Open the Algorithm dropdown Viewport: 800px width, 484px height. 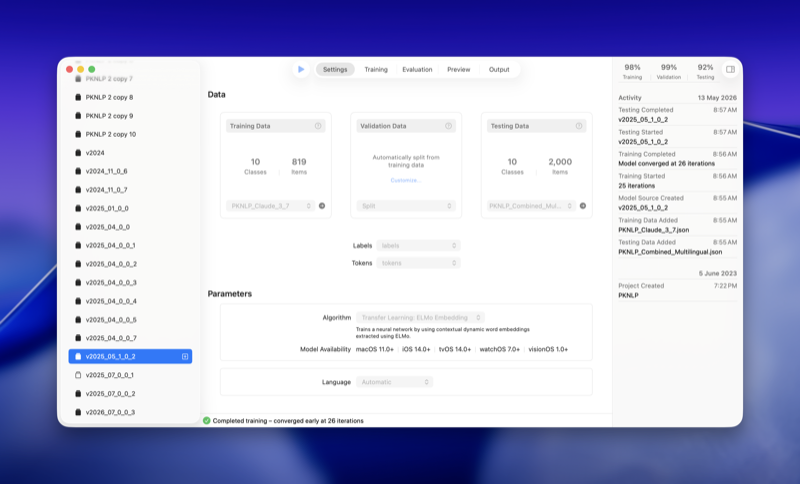click(420, 318)
